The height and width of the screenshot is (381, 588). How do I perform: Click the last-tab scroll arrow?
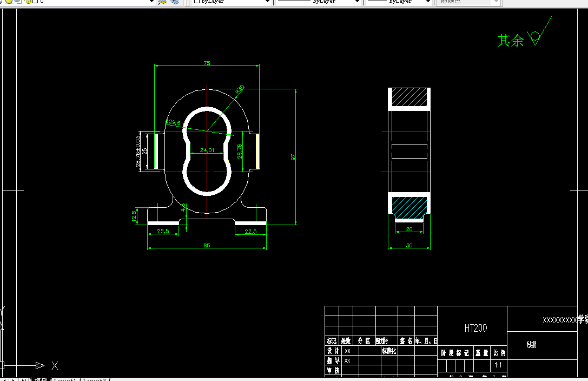tap(23, 379)
